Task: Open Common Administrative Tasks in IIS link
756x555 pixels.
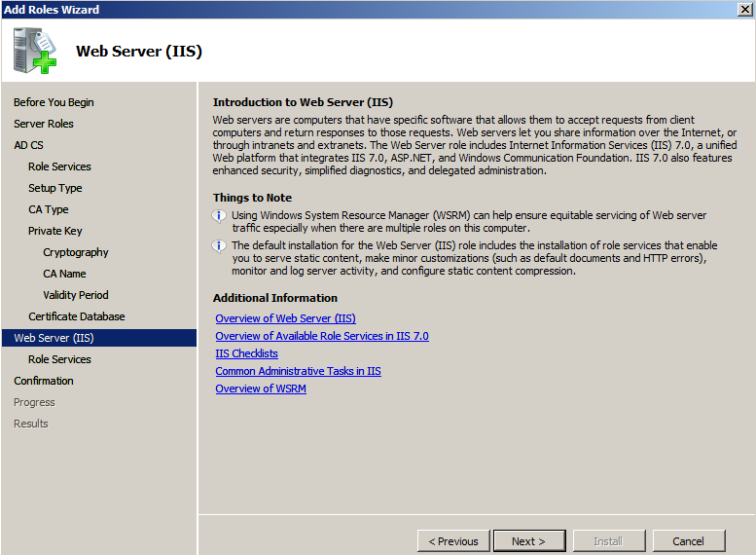Action: 298,371
